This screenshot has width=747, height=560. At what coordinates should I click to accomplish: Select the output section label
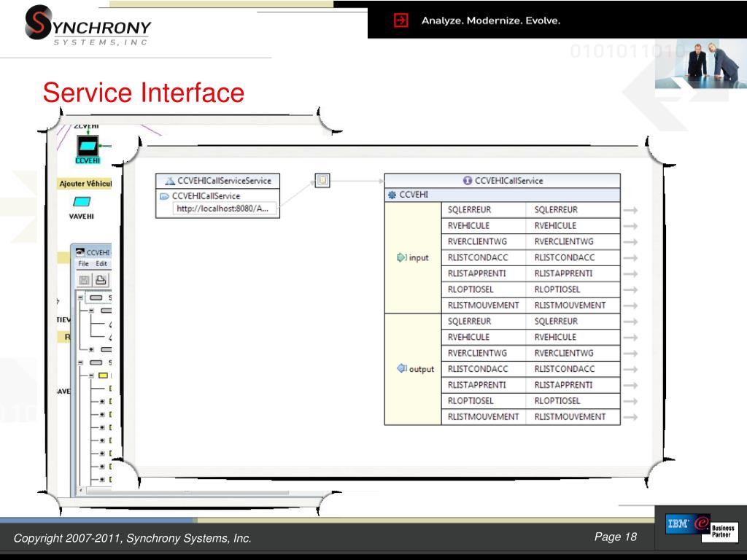pos(422,368)
